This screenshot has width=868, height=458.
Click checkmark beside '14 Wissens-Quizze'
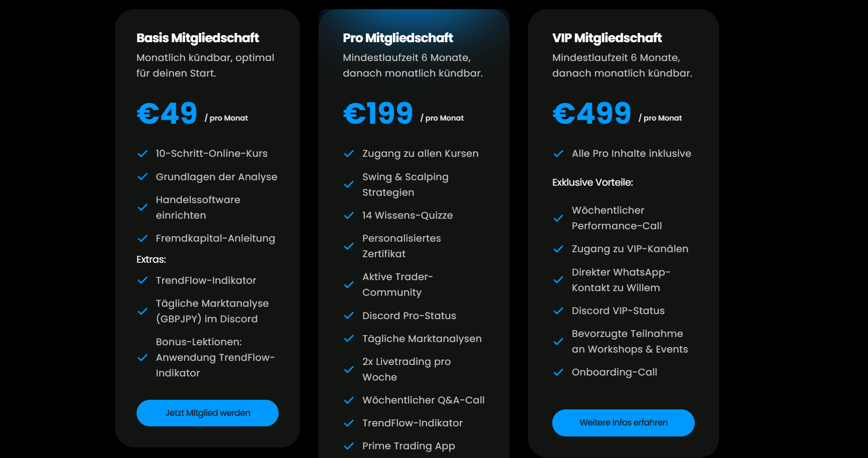coord(349,215)
